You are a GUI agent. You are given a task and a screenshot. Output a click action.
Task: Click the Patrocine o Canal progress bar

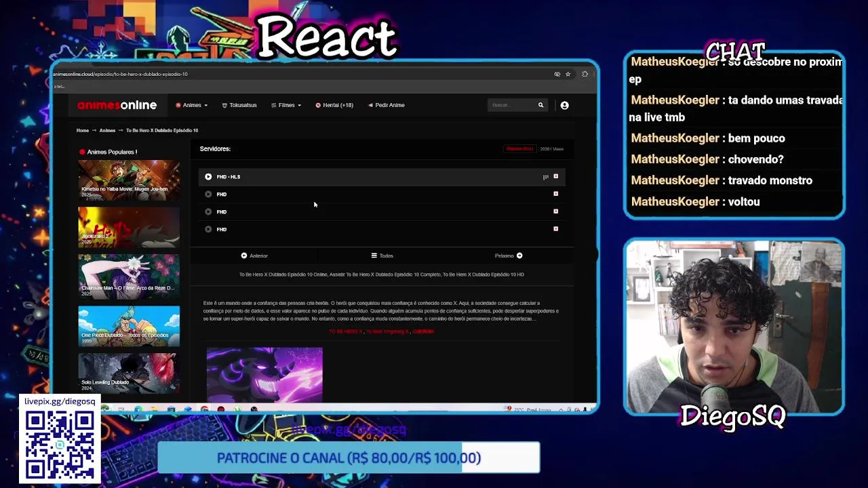coord(349,457)
